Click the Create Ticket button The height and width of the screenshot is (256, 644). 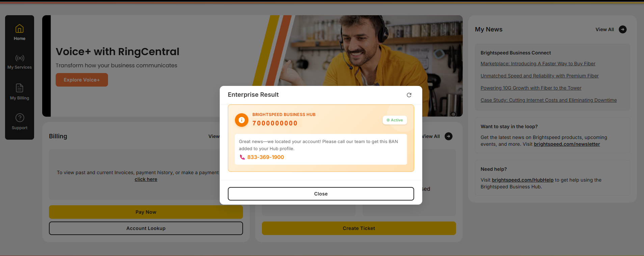(x=359, y=228)
